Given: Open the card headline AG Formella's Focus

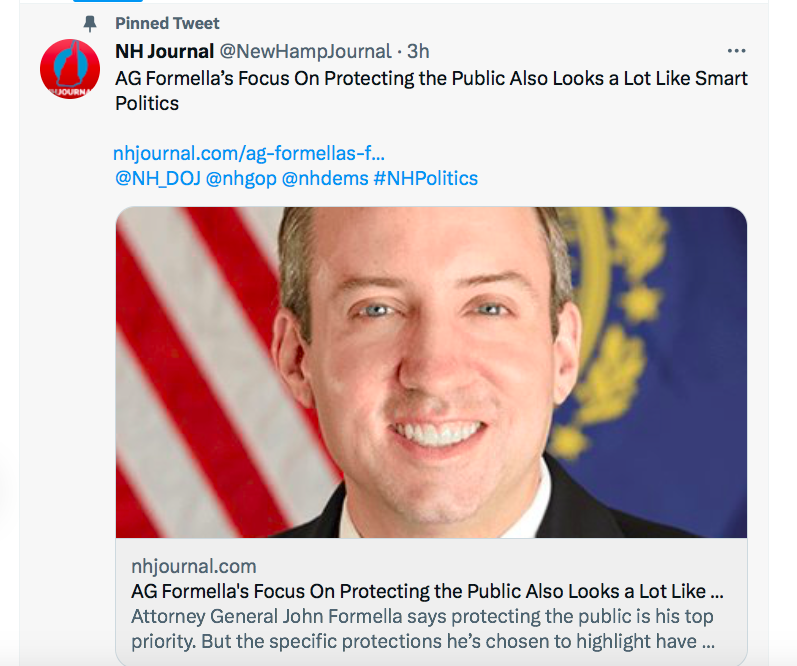Looking at the screenshot, I should pyautogui.click(x=427, y=591).
